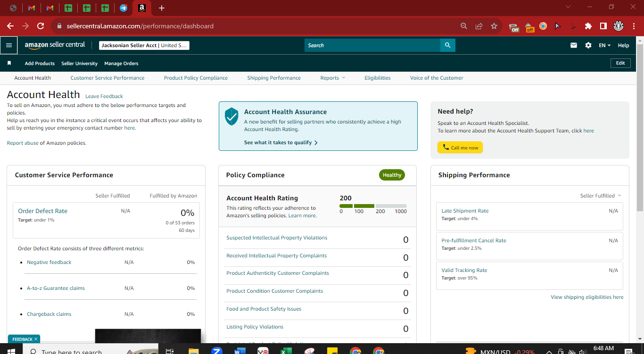Open Word from the Windows taskbar
Image resolution: width=644 pixels, height=354 pixels.
pos(240,351)
